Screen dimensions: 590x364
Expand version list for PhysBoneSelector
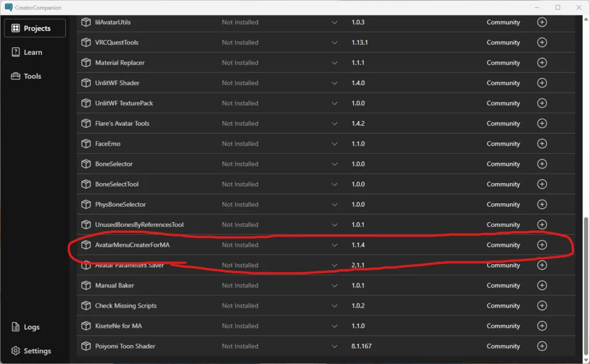tap(334, 205)
